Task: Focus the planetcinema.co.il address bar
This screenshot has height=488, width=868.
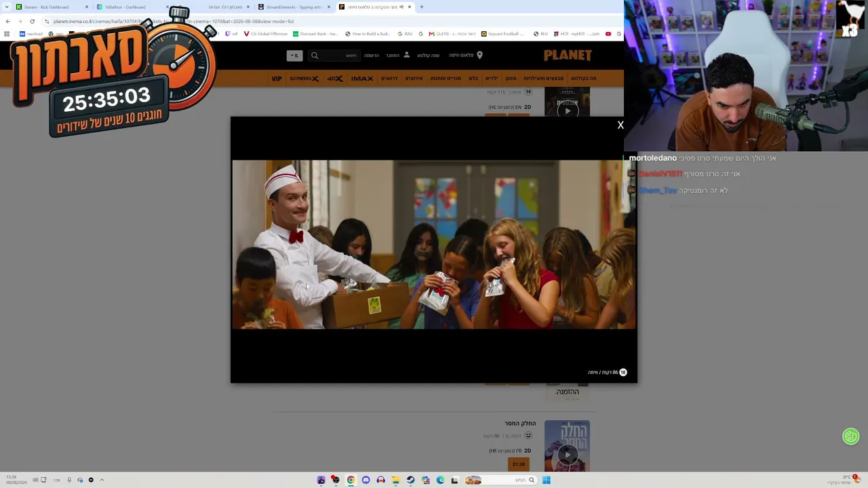Action: pos(173,21)
